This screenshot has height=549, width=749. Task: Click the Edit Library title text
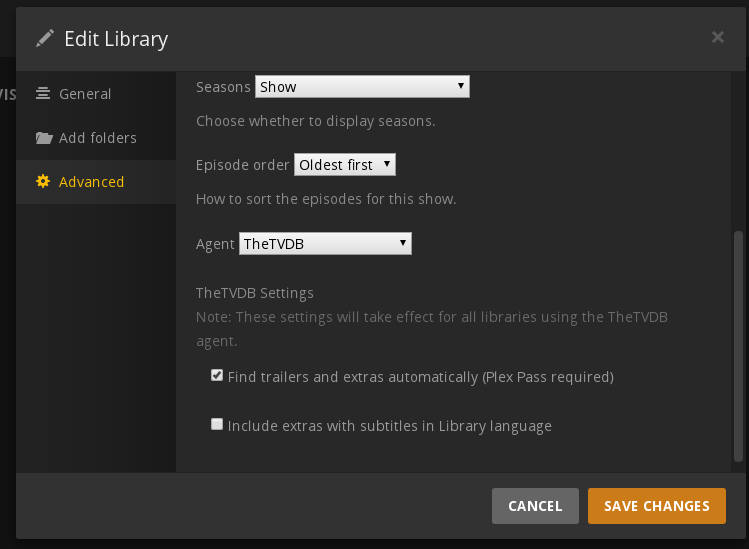pyautogui.click(x=116, y=39)
